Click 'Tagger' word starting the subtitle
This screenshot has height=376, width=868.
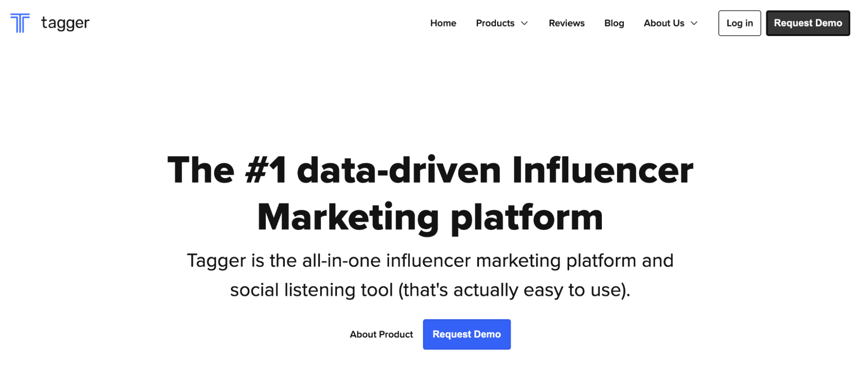pos(216,261)
